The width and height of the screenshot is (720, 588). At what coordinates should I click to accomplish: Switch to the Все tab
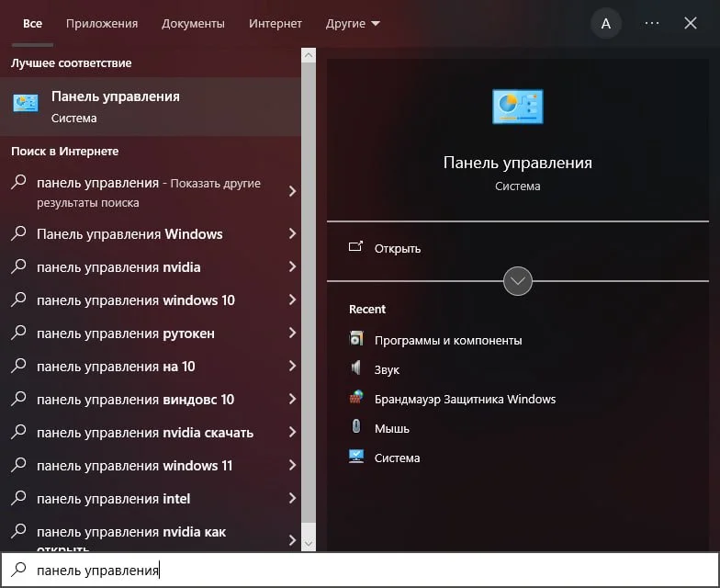coord(32,24)
